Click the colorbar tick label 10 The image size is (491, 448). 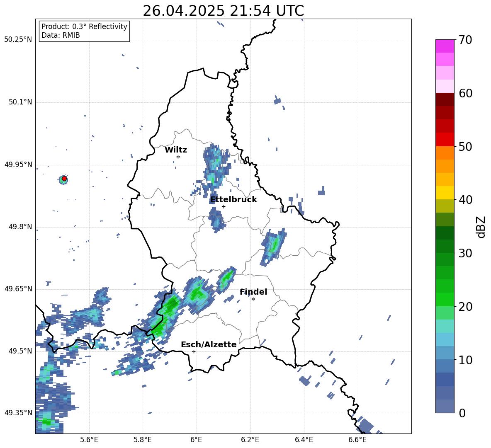465,360
